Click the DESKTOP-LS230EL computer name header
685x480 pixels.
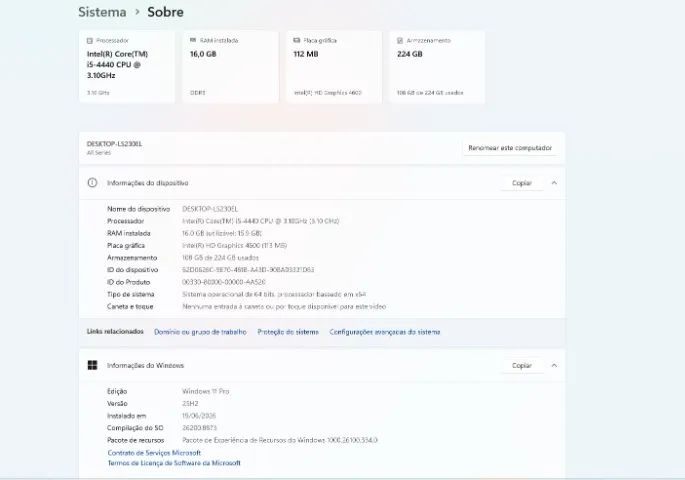coord(114,144)
